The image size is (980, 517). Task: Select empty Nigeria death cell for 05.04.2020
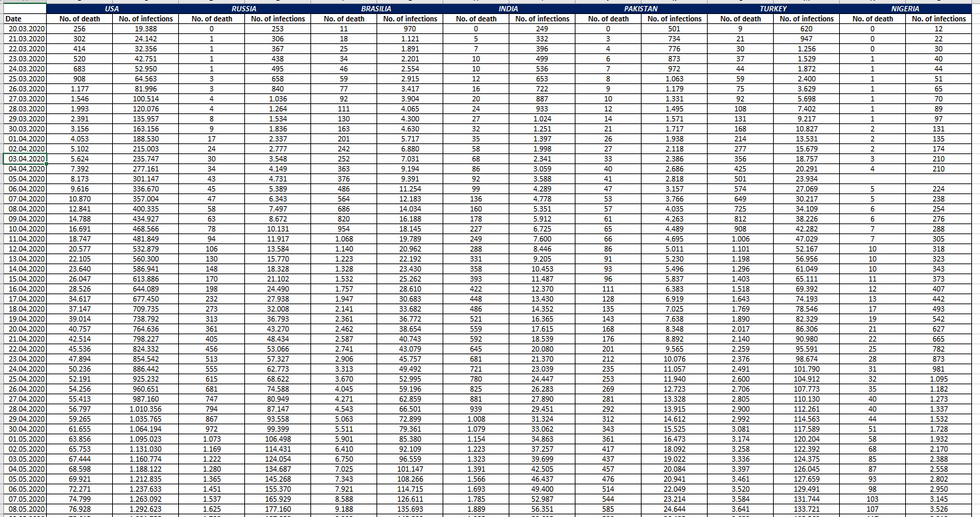point(873,179)
